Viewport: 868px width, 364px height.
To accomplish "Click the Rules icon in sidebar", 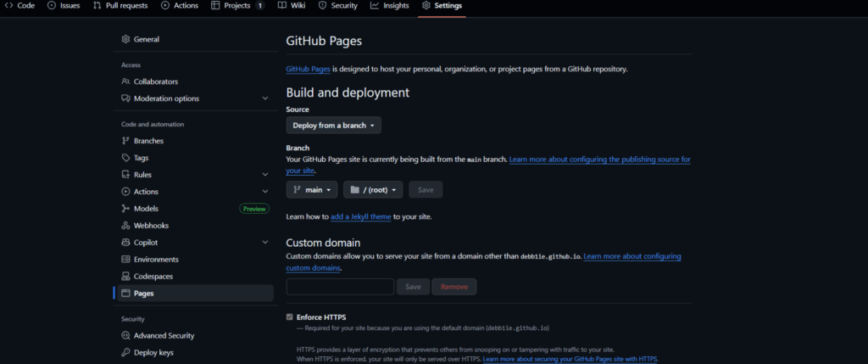I will point(125,175).
